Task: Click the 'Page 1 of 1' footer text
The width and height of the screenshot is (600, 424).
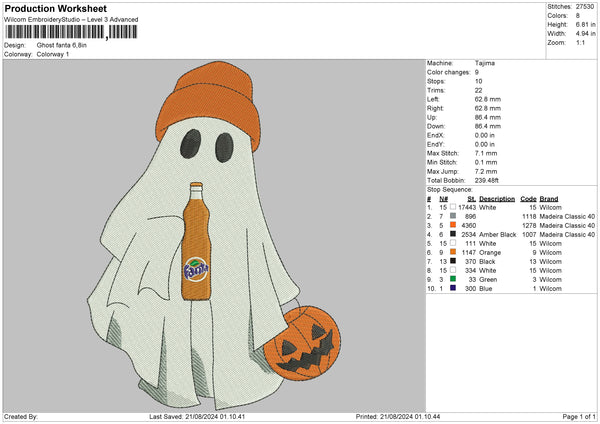Action: (579, 416)
